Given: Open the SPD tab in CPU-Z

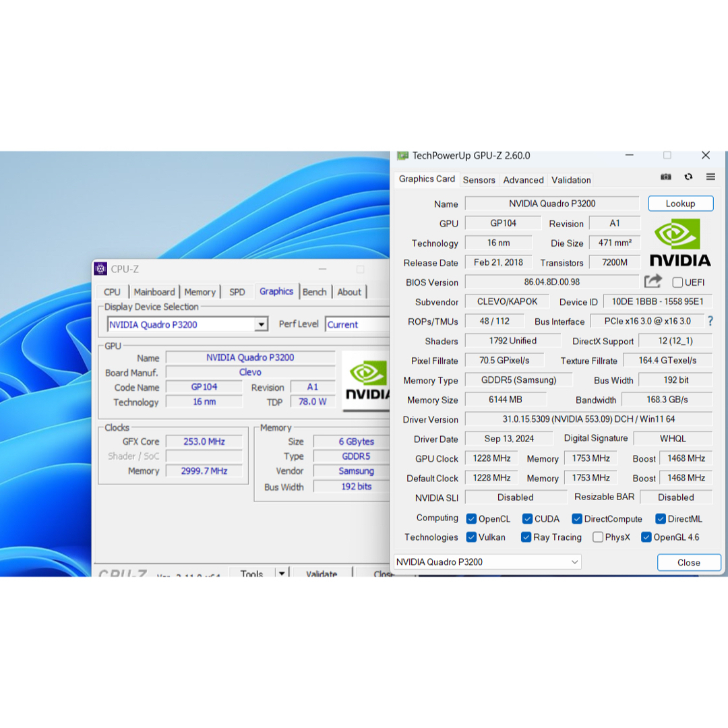Looking at the screenshot, I should point(237,292).
